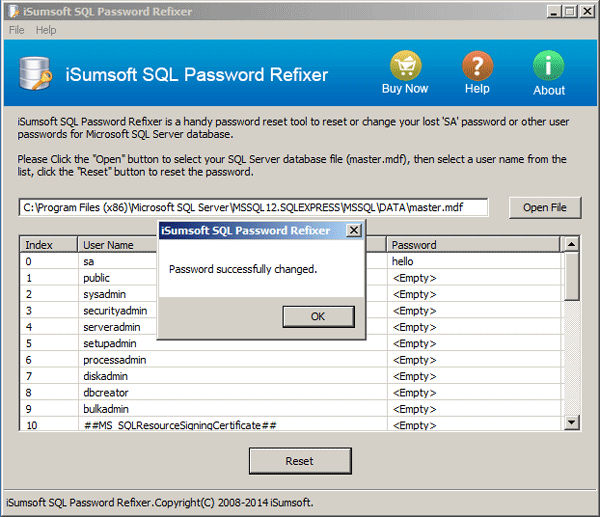Screen dimensions: 600x517
Task: Click the master.mdf file path field
Action: click(253, 207)
